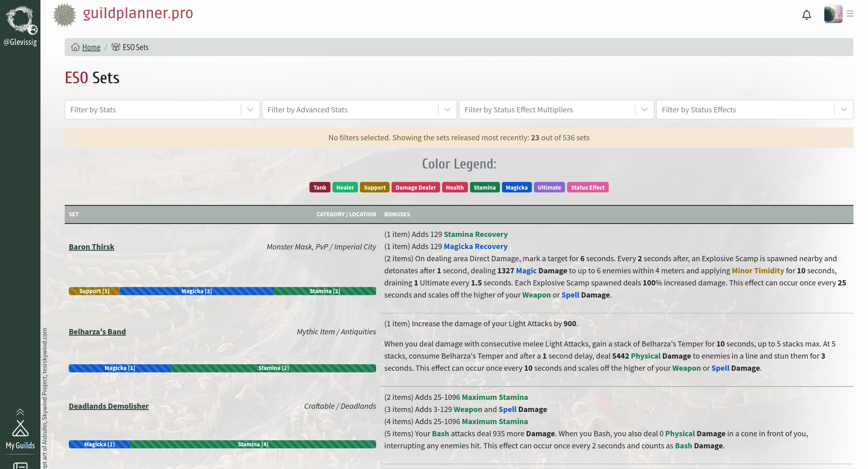The image size is (868, 469).
Task: Toggle the Healer color legend badge
Action: click(345, 187)
